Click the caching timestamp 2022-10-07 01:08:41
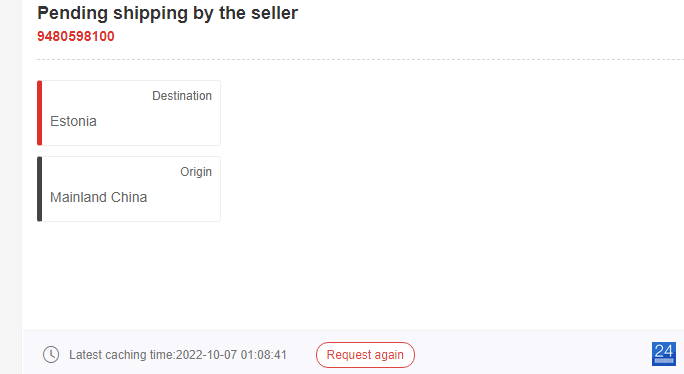684x374 pixels. point(231,355)
